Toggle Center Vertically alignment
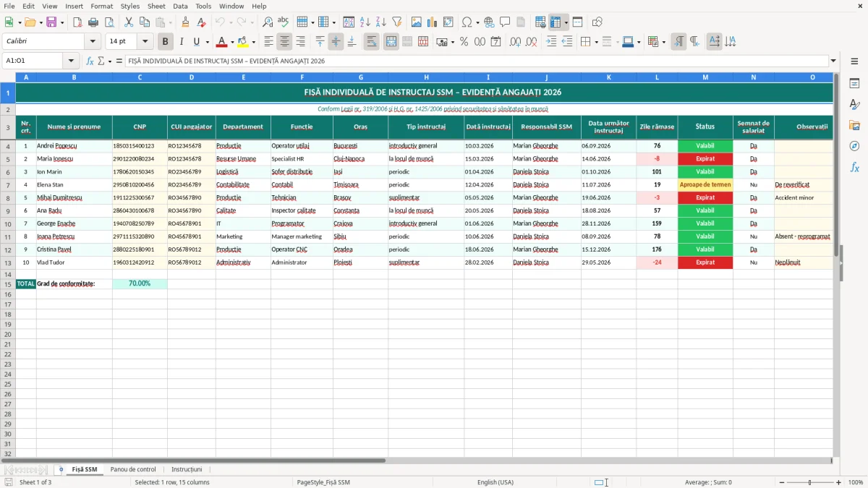This screenshot has width=868, height=488. (336, 42)
